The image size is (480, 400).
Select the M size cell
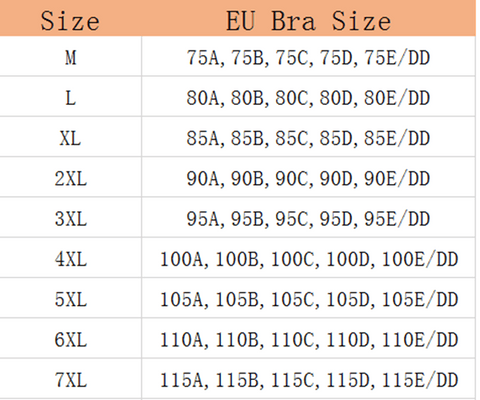coord(70,56)
